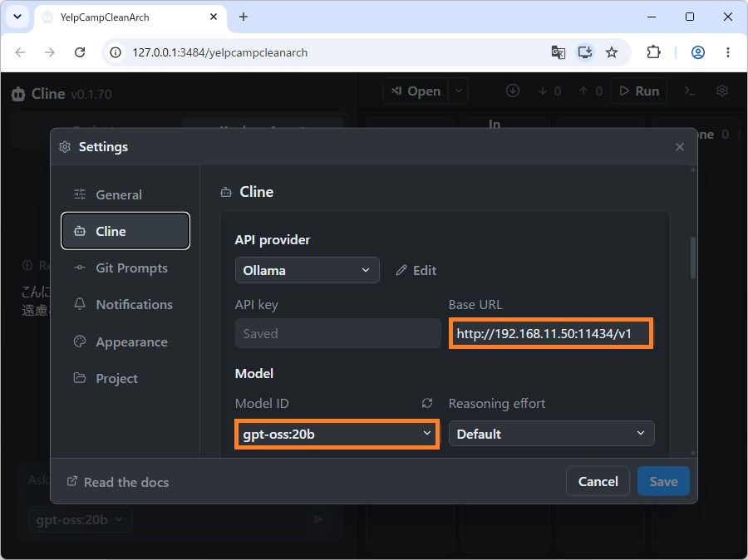Open the Reasoning effort Default dropdown
The image size is (748, 560).
[552, 434]
